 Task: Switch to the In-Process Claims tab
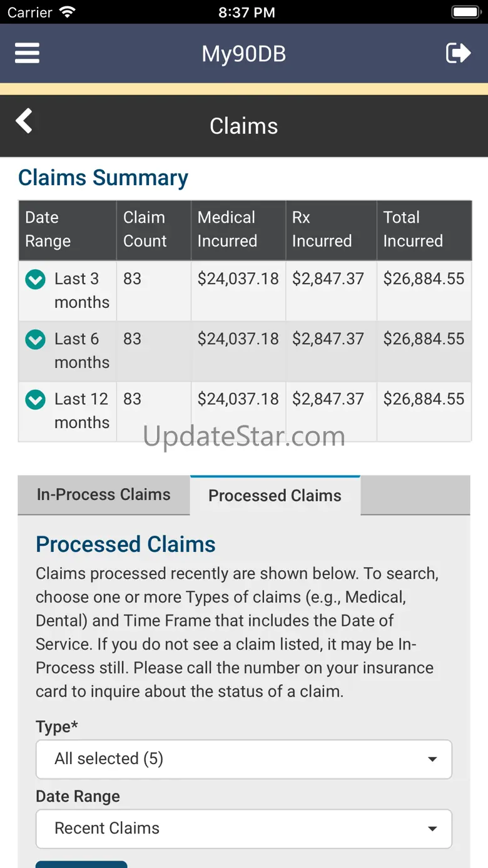[104, 495]
